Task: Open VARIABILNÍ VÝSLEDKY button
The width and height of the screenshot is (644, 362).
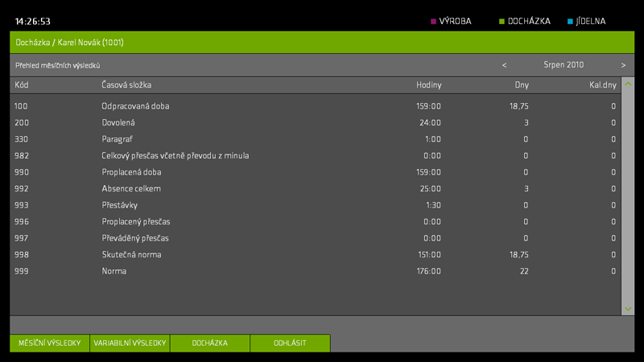Action: pos(130,343)
